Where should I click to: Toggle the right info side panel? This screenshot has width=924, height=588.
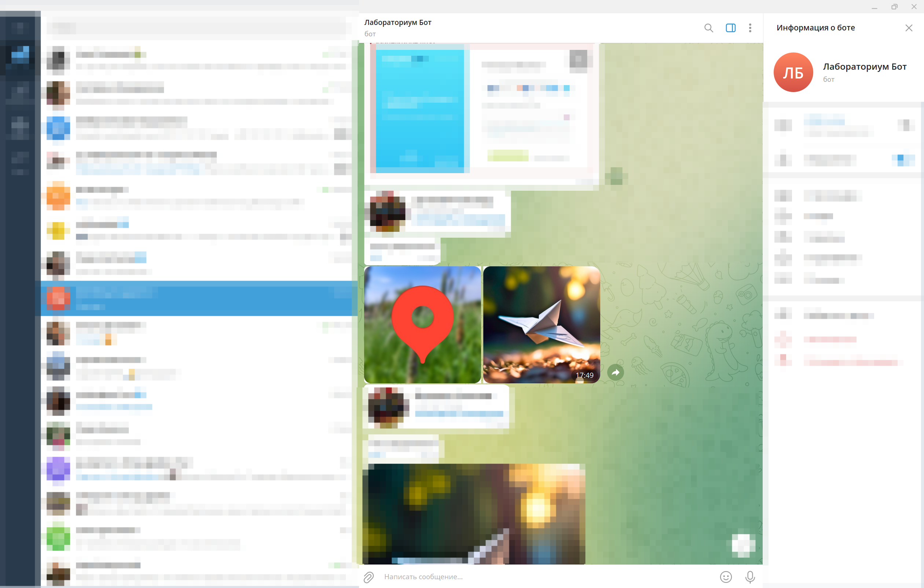pyautogui.click(x=730, y=28)
